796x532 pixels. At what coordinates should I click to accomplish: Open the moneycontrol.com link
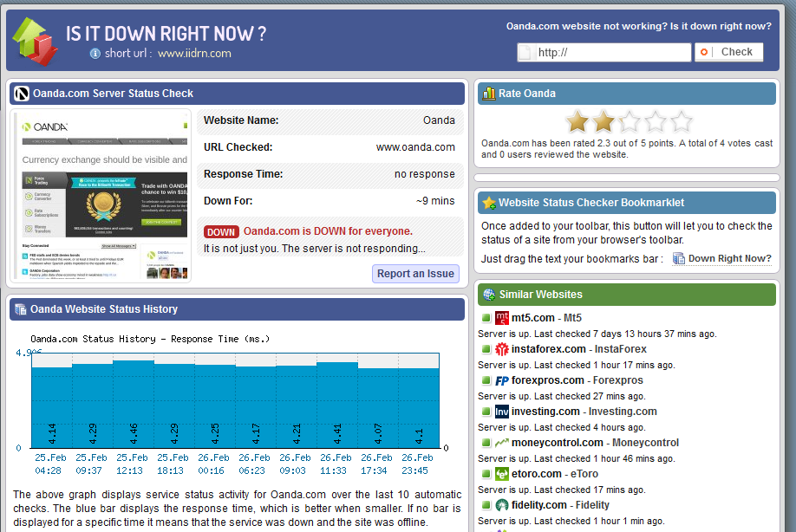click(558, 443)
